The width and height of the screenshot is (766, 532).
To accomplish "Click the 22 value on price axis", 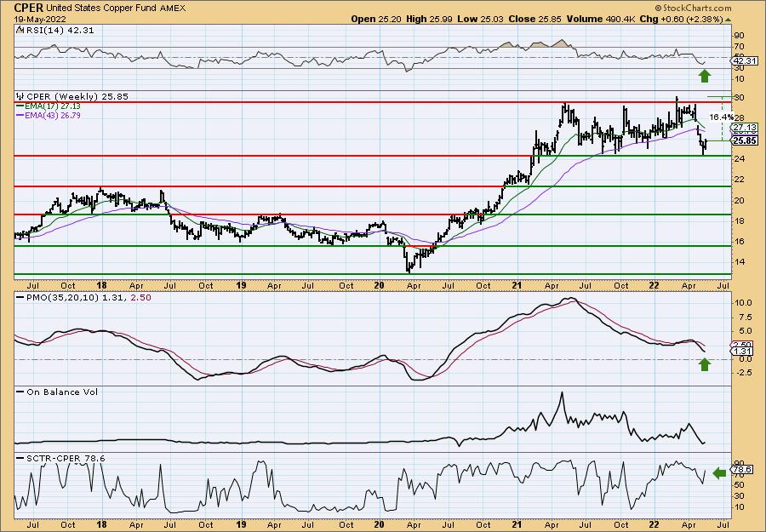I will tap(739, 180).
